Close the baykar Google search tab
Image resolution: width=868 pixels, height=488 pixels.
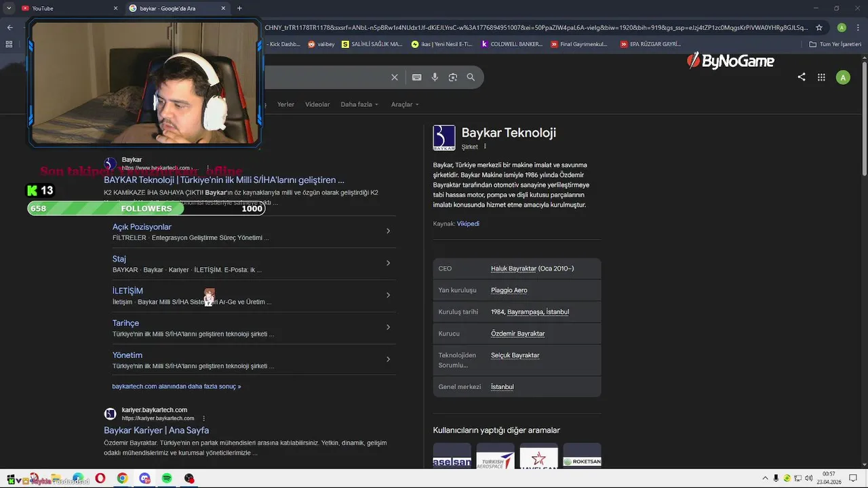tap(223, 8)
